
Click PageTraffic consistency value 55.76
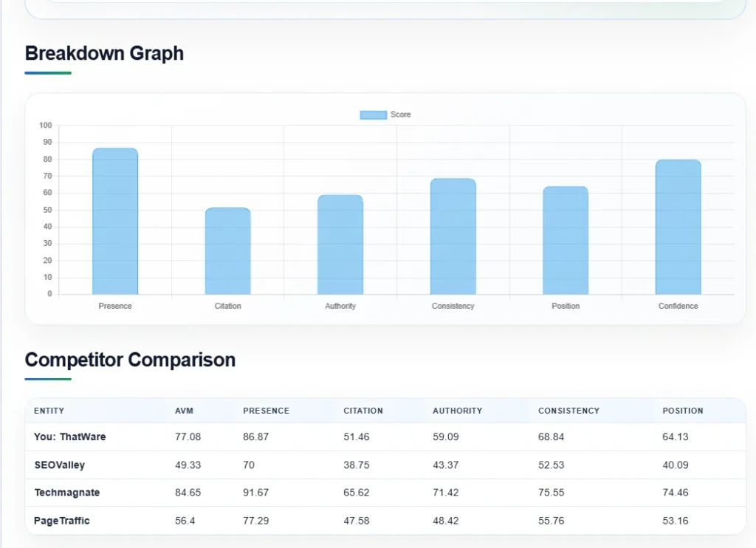pos(551,521)
